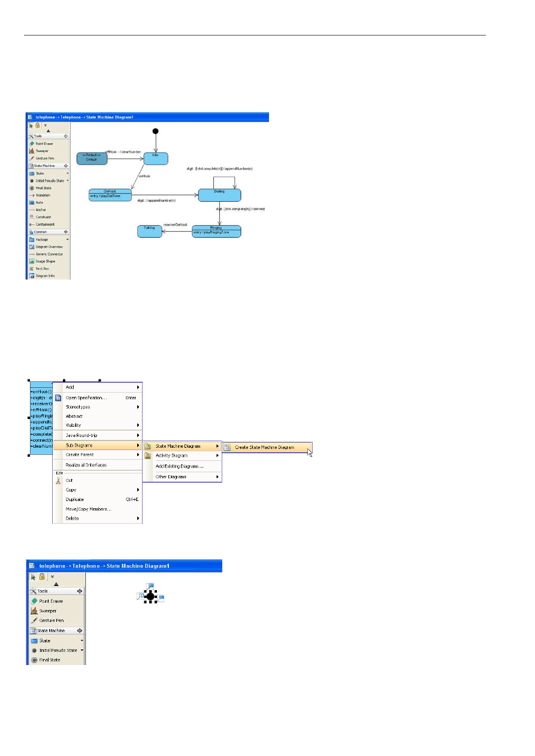Select the Transition tool in the palette
Screen dimensions: 535x756
[43, 195]
